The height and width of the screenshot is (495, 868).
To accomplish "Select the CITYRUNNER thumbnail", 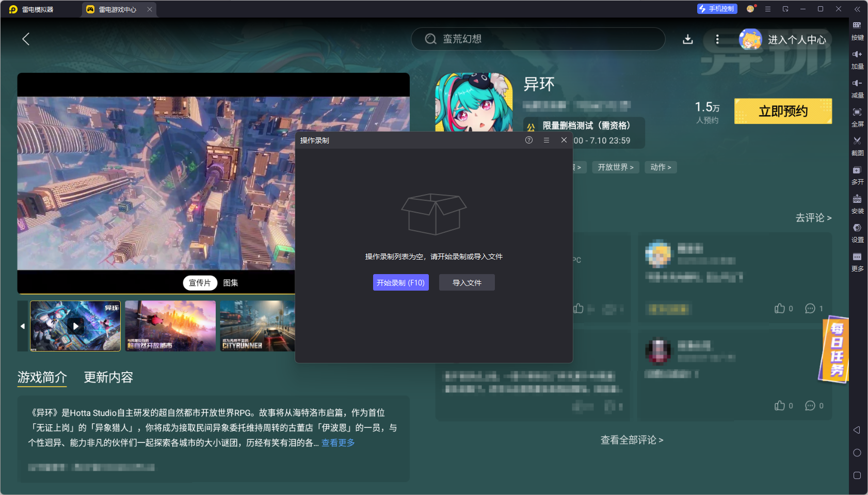I will [258, 326].
